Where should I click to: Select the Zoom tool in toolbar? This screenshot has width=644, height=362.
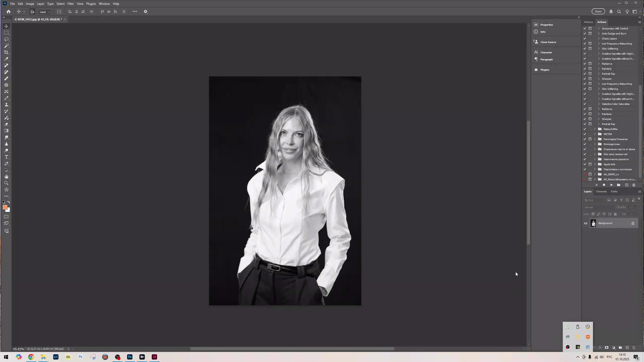click(x=6, y=183)
